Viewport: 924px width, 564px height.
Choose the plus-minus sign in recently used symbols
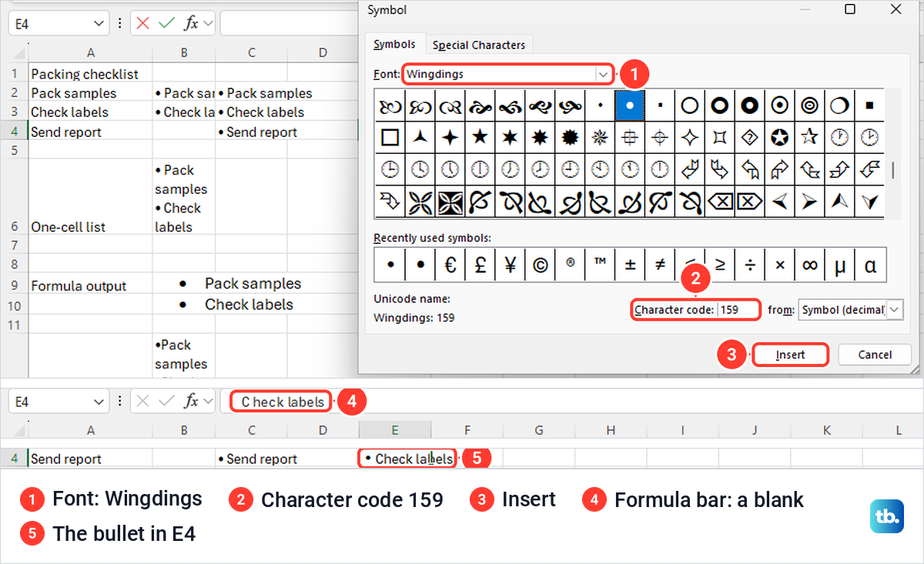click(x=630, y=264)
